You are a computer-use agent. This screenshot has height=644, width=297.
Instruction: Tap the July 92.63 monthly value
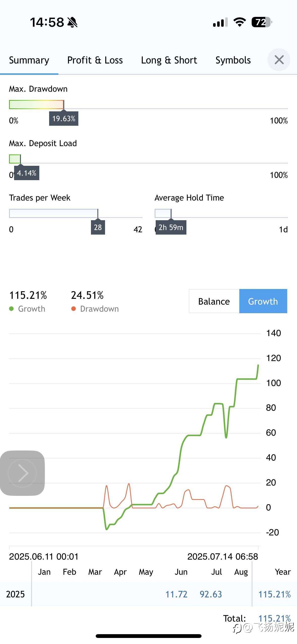[211, 594]
